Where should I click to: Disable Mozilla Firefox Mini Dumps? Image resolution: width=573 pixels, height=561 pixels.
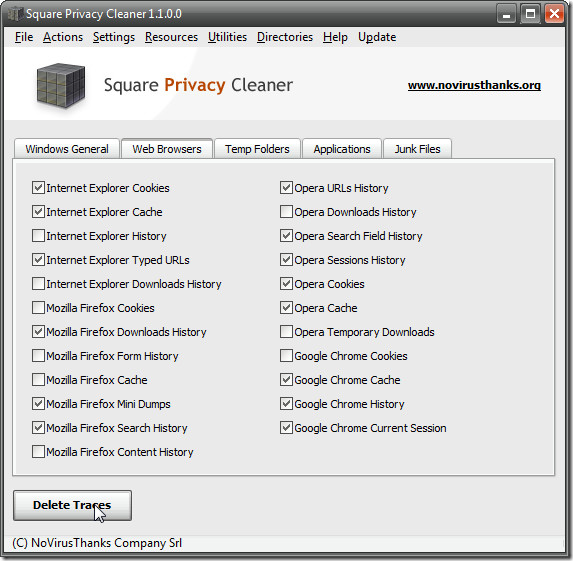(38, 404)
